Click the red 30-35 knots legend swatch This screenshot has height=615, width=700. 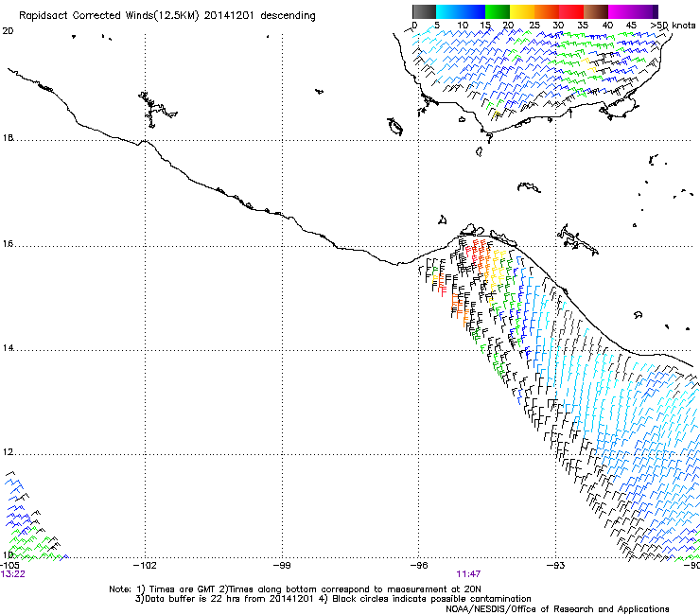pos(571,11)
